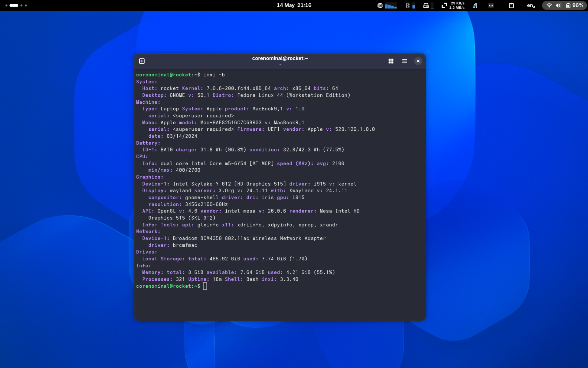Click the 'Drives:' section heading

click(x=147, y=252)
